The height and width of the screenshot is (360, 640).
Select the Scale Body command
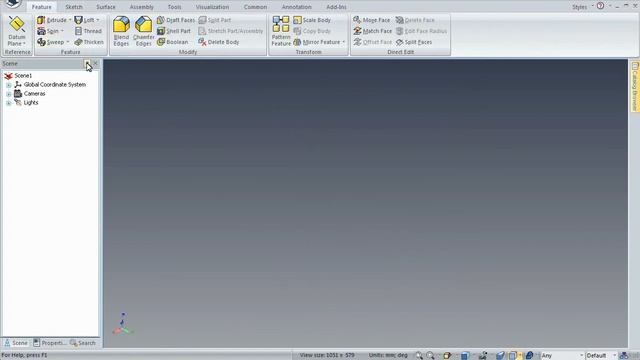(312, 20)
